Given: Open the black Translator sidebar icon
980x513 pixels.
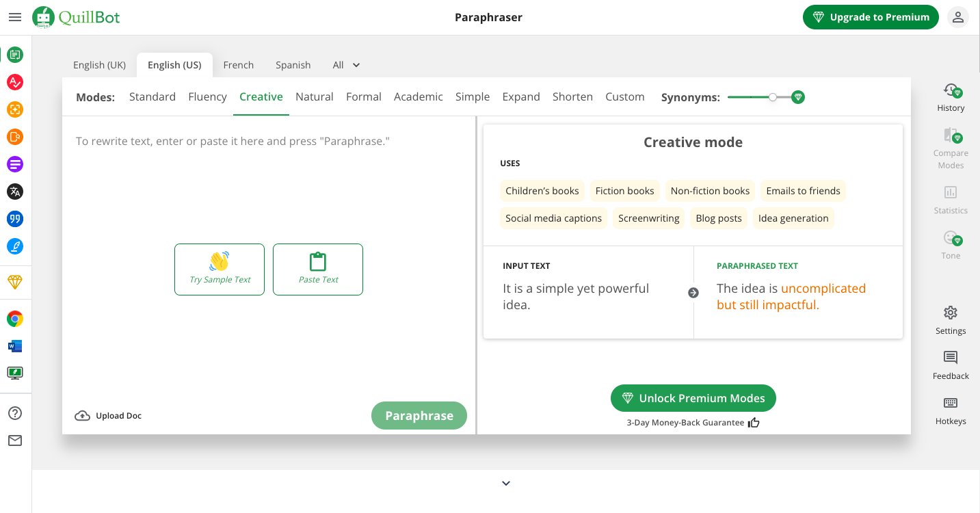Looking at the screenshot, I should [x=15, y=192].
